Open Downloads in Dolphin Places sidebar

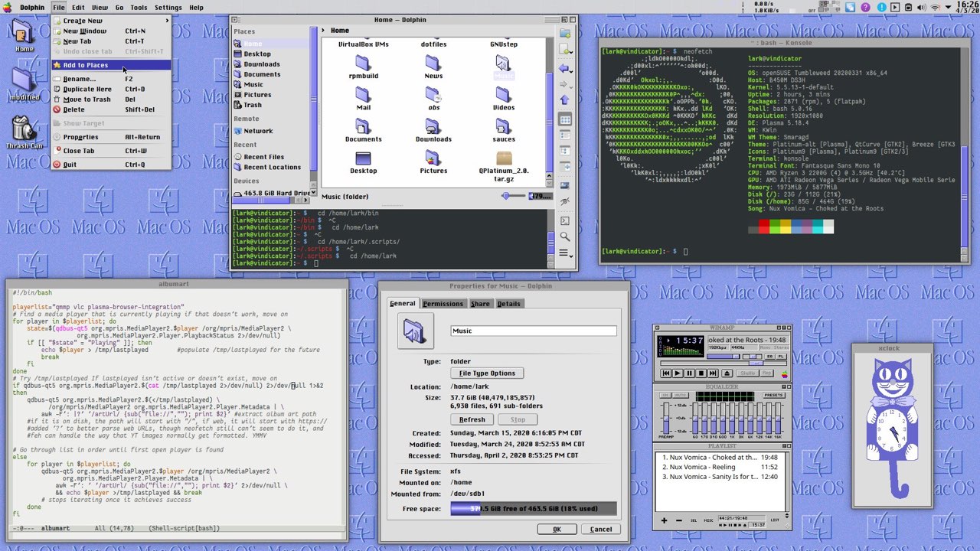point(262,64)
